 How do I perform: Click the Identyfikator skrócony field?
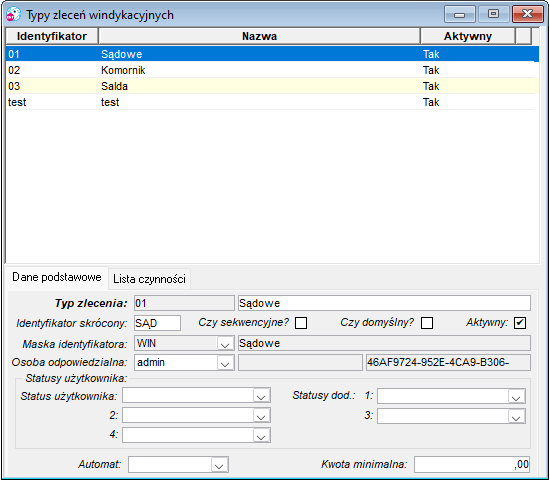pos(157,323)
